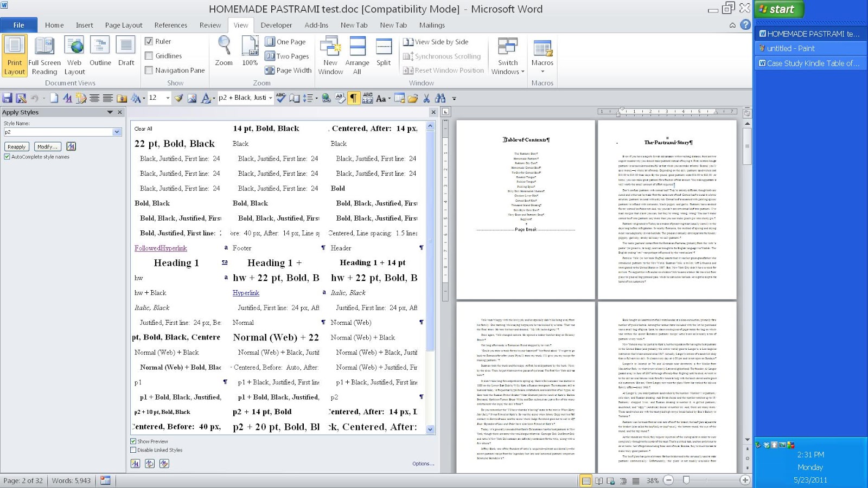The height and width of the screenshot is (488, 868).
Task: Click the Manage Styles icon
Action: pyautogui.click(x=164, y=464)
